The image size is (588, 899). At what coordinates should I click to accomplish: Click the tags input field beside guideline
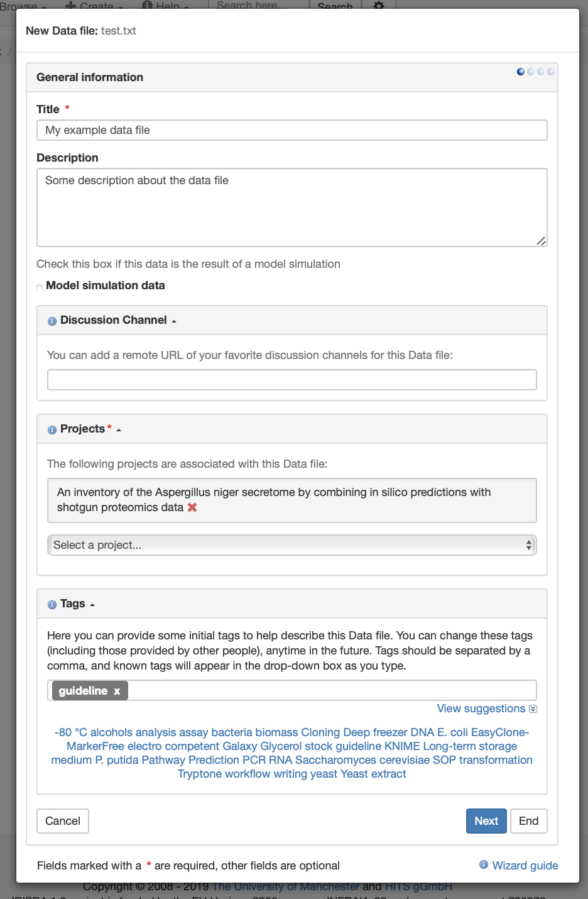(x=332, y=690)
